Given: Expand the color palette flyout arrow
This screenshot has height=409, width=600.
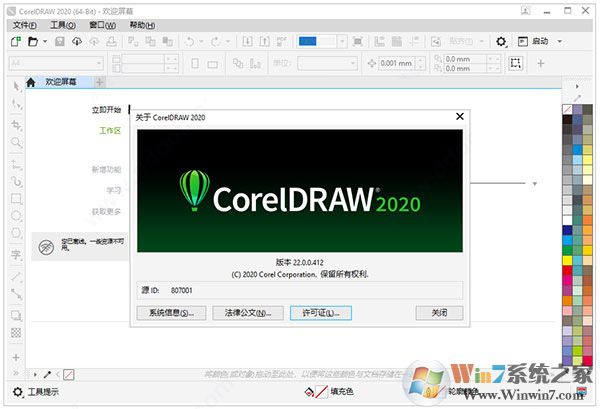Looking at the screenshot, I should [577, 86].
